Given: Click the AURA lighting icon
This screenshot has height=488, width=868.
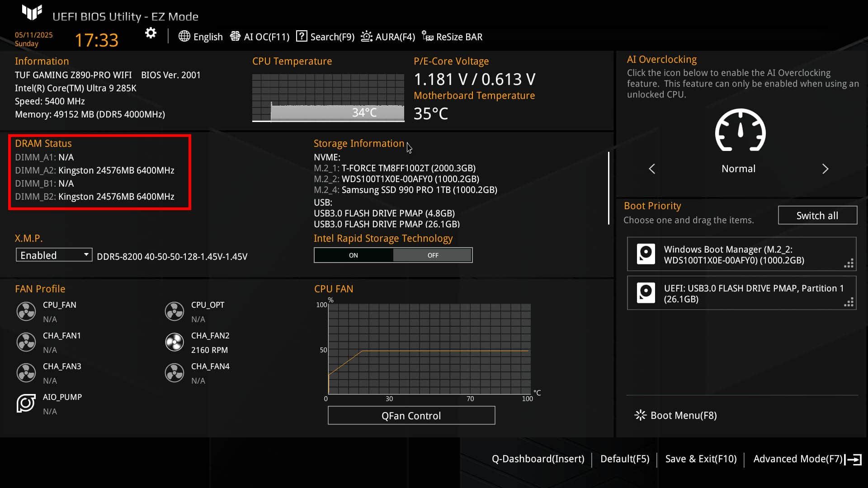Looking at the screenshot, I should point(367,36).
